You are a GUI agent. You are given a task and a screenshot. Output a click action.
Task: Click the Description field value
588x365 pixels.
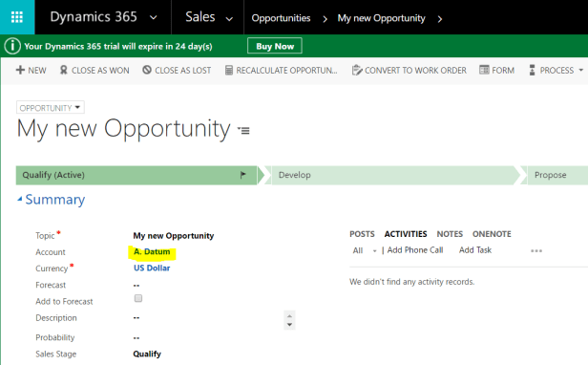point(136,318)
